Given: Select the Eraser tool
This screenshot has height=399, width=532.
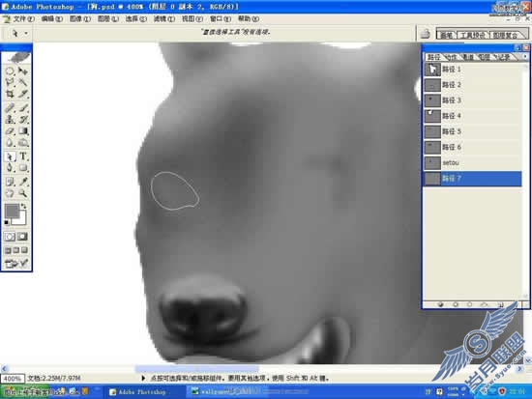Looking at the screenshot, I should [x=10, y=131].
